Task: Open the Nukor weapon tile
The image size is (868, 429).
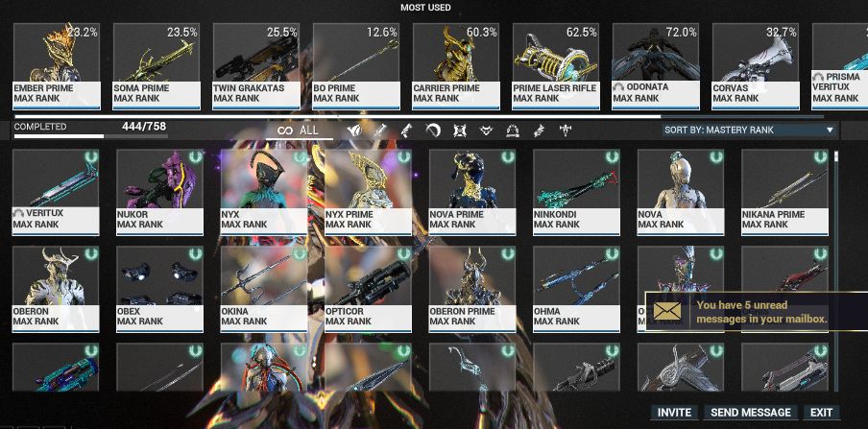Action: pyautogui.click(x=159, y=192)
